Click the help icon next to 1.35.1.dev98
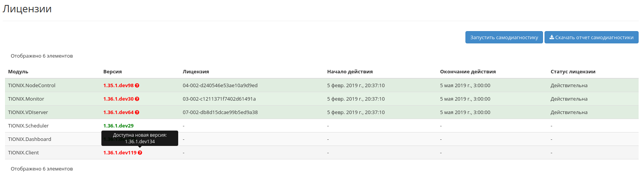 click(137, 86)
